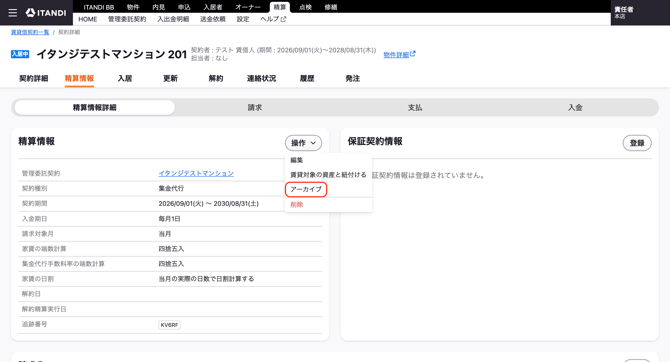Open the hamburger menu icon
This screenshot has height=362, width=670.
tap(13, 13)
